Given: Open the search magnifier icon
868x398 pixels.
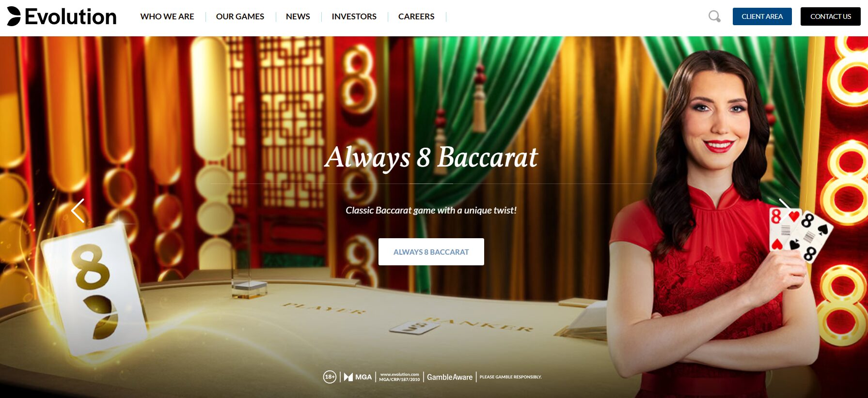Looking at the screenshot, I should coord(714,16).
